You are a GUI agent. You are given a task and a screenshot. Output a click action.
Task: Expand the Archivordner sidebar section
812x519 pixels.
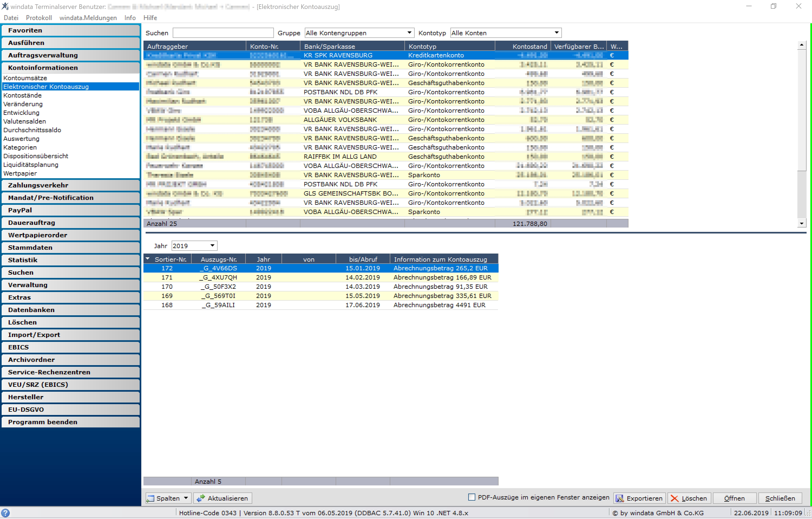point(70,360)
